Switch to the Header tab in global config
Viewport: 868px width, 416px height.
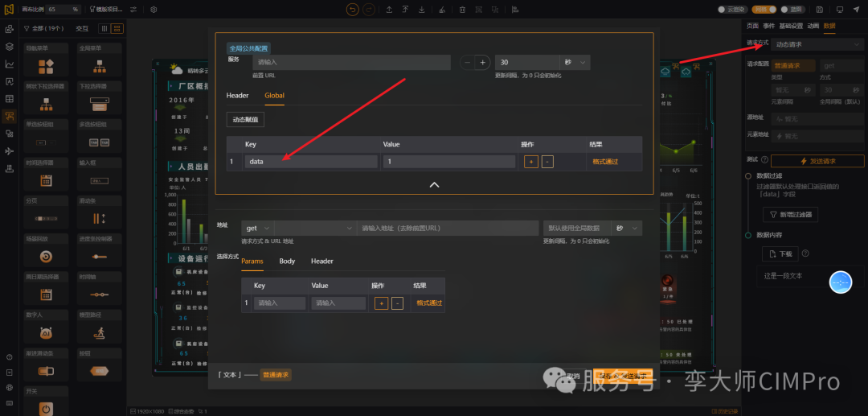click(x=237, y=95)
